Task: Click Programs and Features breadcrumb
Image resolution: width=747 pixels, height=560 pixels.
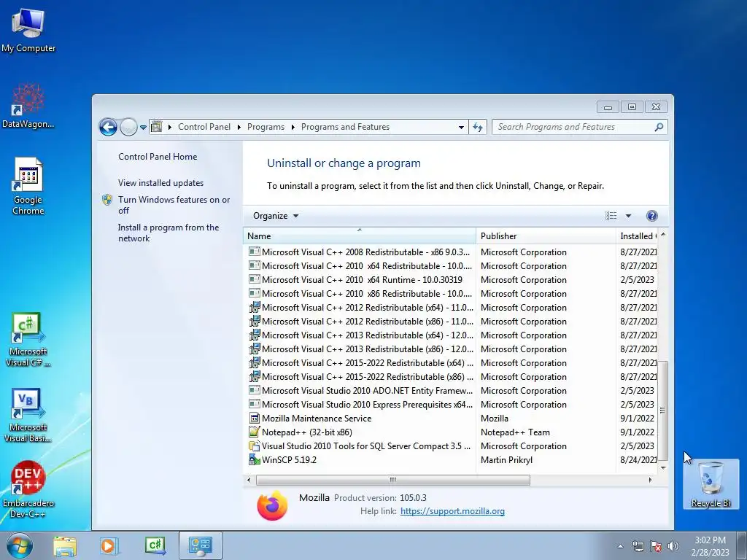Action: coord(345,127)
